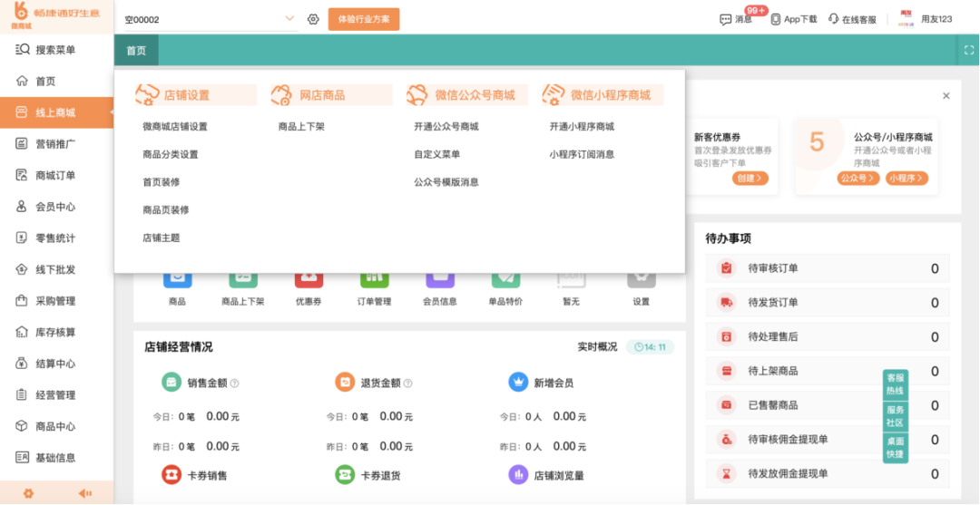This screenshot has width=980, height=505.
Task: Open 店铺主题 link
Action: (x=162, y=238)
